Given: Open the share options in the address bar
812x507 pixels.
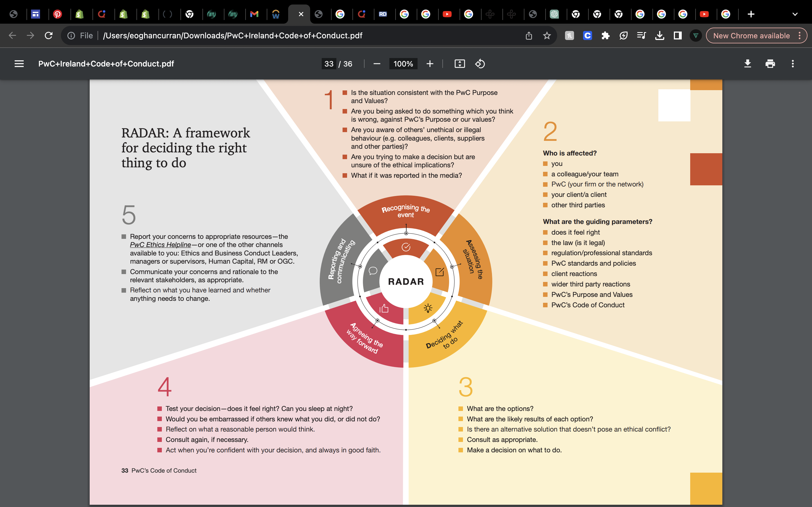Looking at the screenshot, I should point(529,35).
